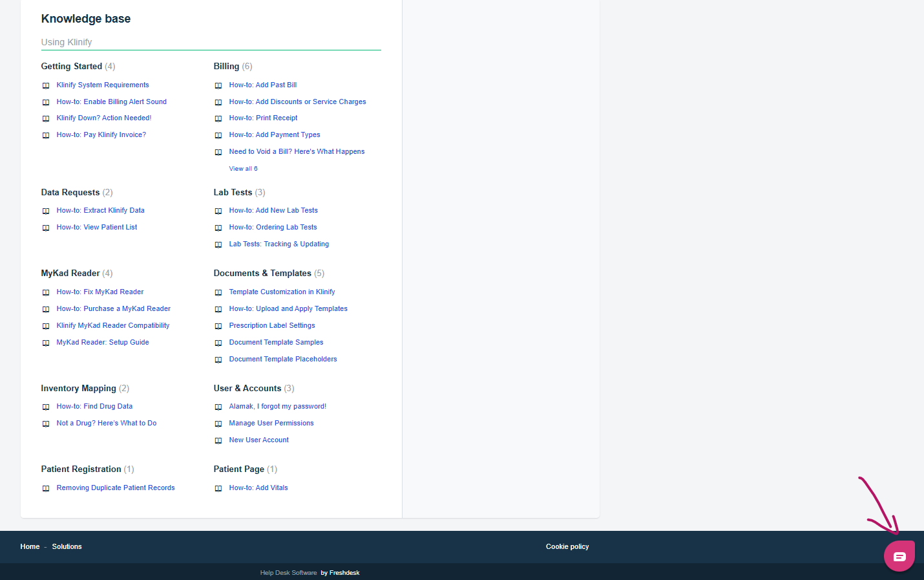Open the Documents & Templates folder heading
Viewport: 924px width, 580px height.
(x=262, y=273)
